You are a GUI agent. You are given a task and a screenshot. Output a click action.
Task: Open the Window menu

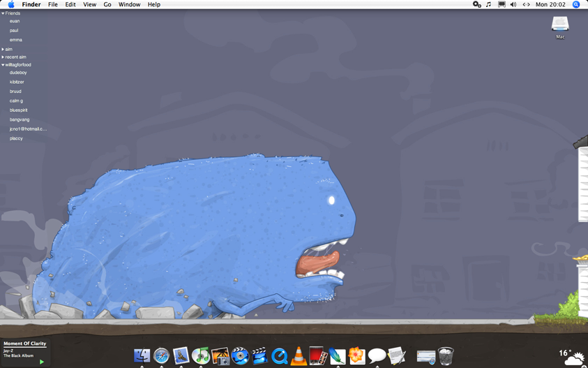click(129, 4)
